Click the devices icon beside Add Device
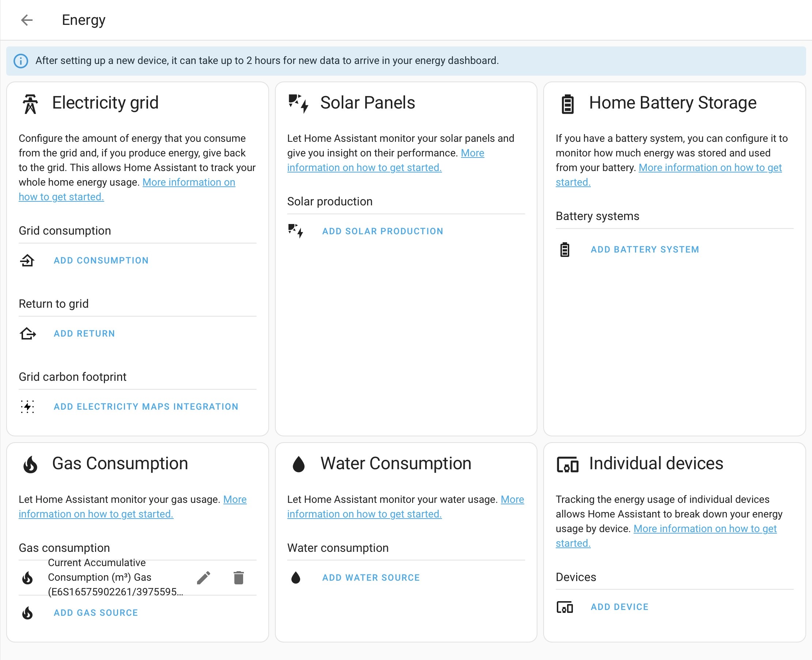The image size is (812, 660). pyautogui.click(x=565, y=607)
